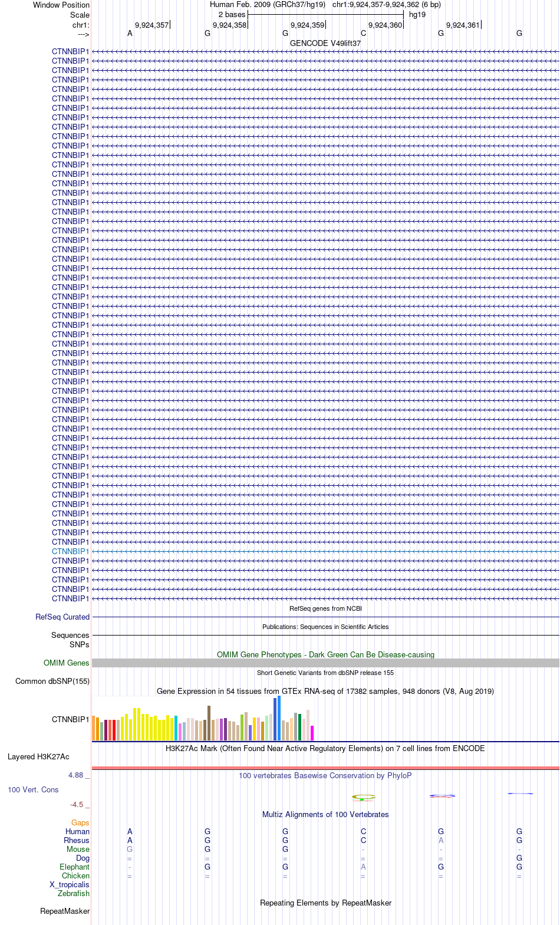Click the orange Gaps label
The height and width of the screenshot is (925, 560).
pos(80,822)
